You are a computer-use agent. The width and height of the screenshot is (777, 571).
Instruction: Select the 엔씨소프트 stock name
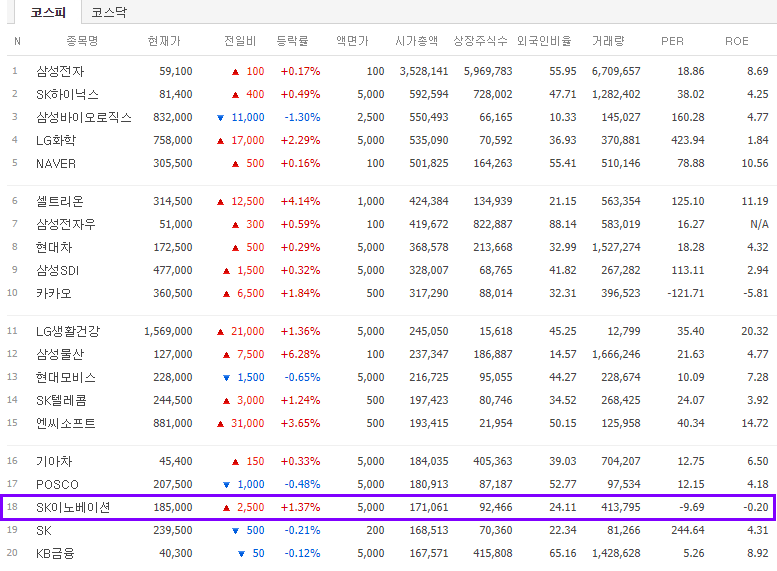pyautogui.click(x=65, y=423)
